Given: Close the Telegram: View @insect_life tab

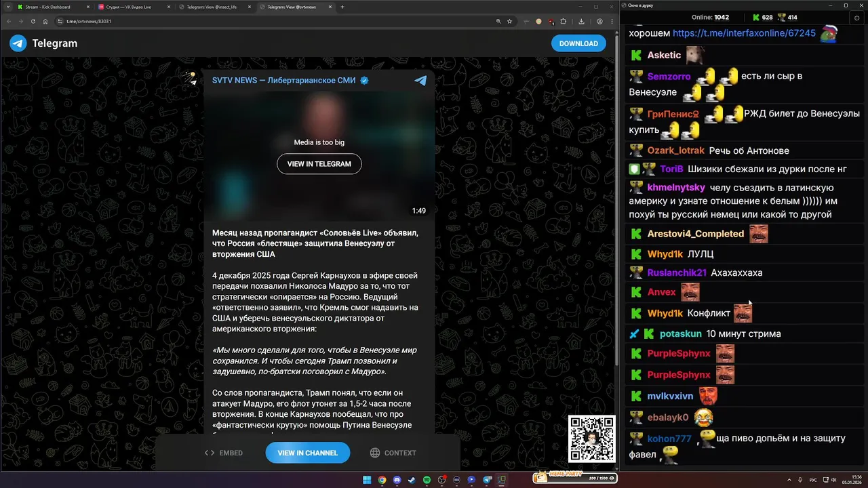Looking at the screenshot, I should pyautogui.click(x=250, y=7).
